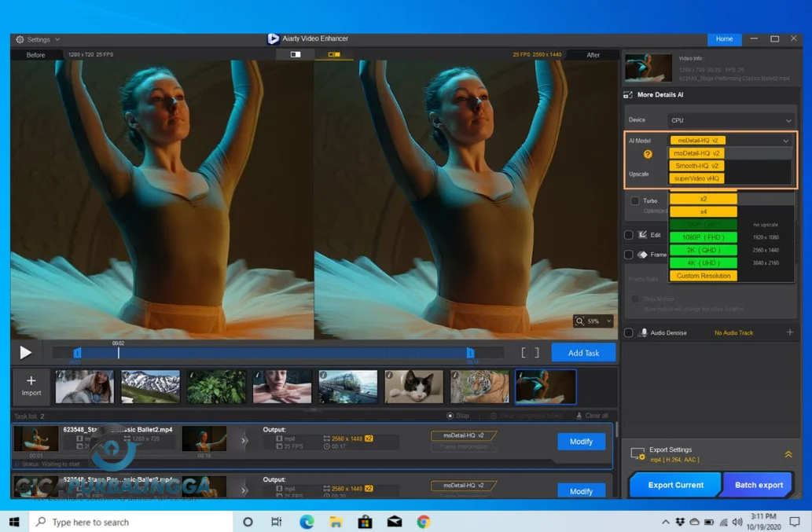Select the woman in snow thumbnail
Viewport: 812px width, 532px height.
[x=84, y=387]
